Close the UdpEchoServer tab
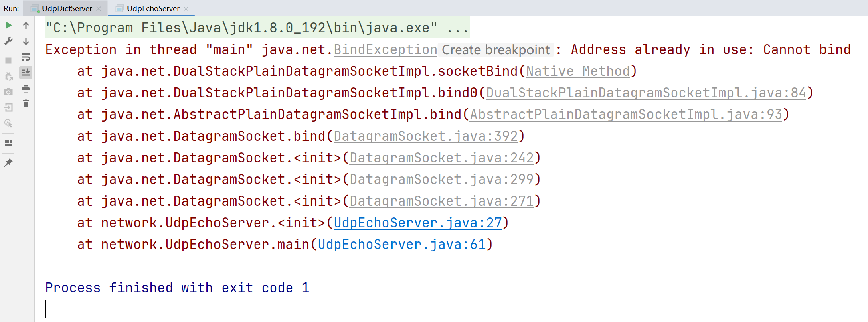Viewport: 868px width, 322px height. click(x=186, y=9)
